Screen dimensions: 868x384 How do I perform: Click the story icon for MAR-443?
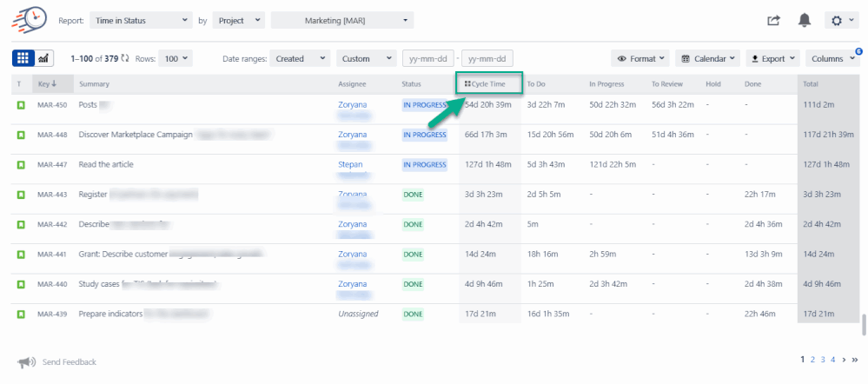coord(21,195)
